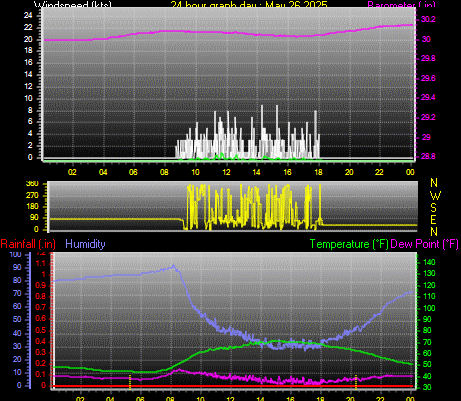Click the 24 windspeed axis value
Viewport: 461px width, 401px height.
click(28, 15)
